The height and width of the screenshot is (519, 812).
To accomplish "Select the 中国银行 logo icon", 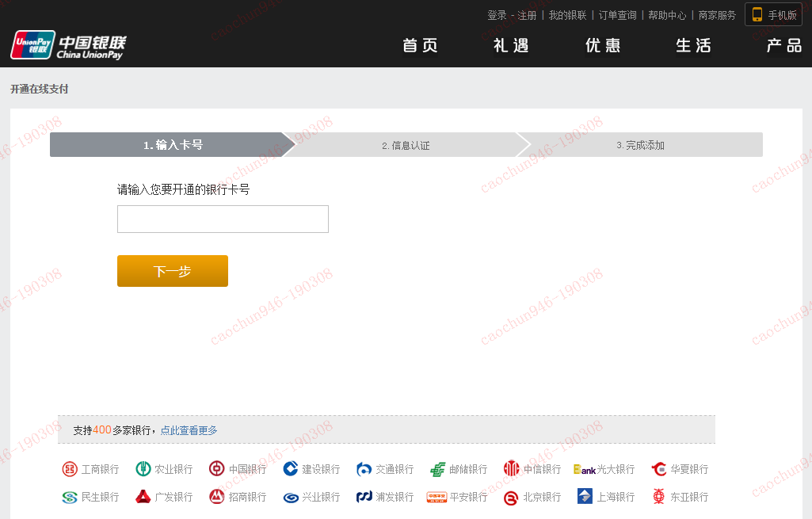I will click(216, 469).
